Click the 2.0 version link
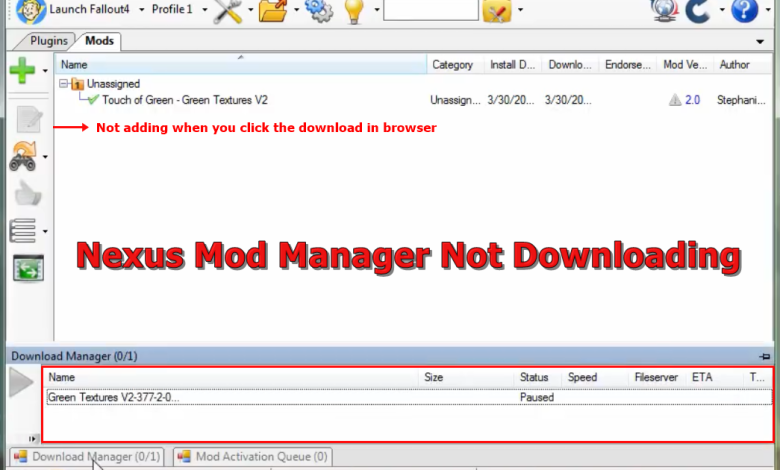The width and height of the screenshot is (780, 470). pos(692,100)
